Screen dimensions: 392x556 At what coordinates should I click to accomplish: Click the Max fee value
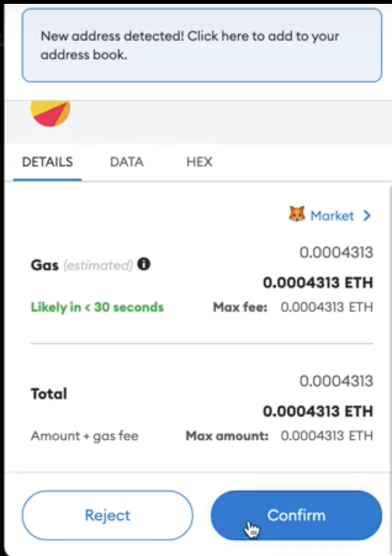tap(327, 306)
